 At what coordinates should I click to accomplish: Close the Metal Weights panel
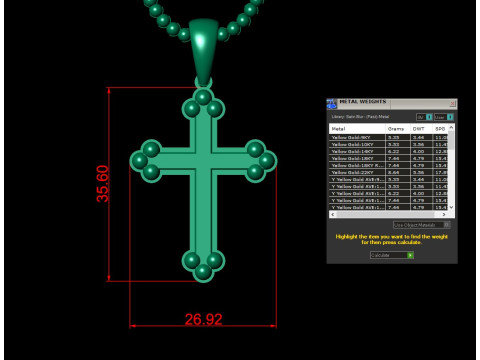tap(452, 104)
